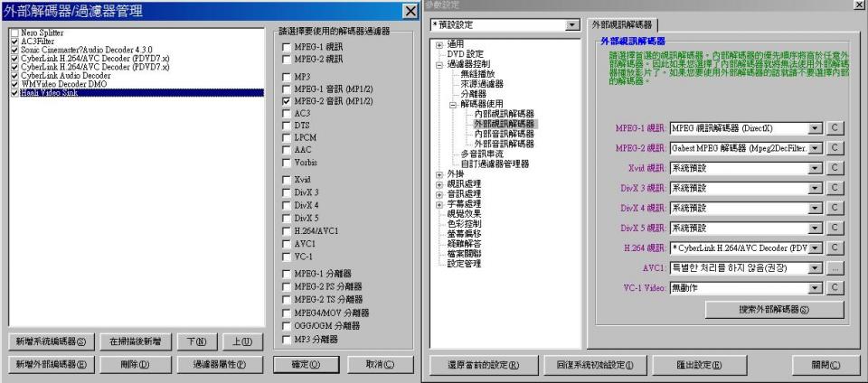Cancel with the 取消(C) button
The height and width of the screenshot is (383, 868).
[381, 365]
